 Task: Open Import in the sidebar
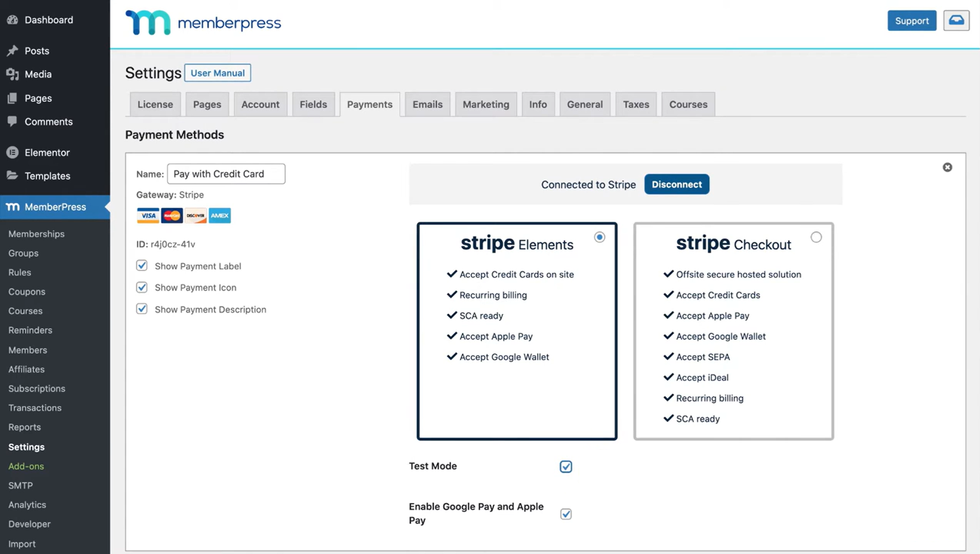22,544
